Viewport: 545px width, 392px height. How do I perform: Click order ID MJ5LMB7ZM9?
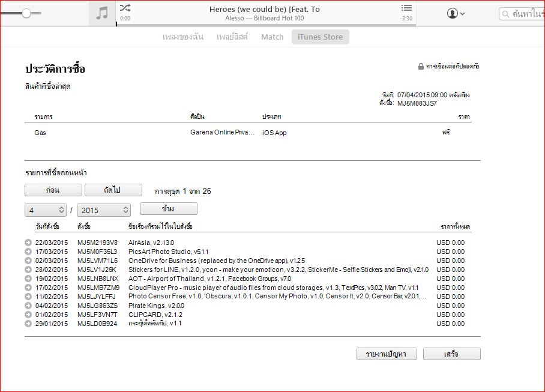click(98, 288)
